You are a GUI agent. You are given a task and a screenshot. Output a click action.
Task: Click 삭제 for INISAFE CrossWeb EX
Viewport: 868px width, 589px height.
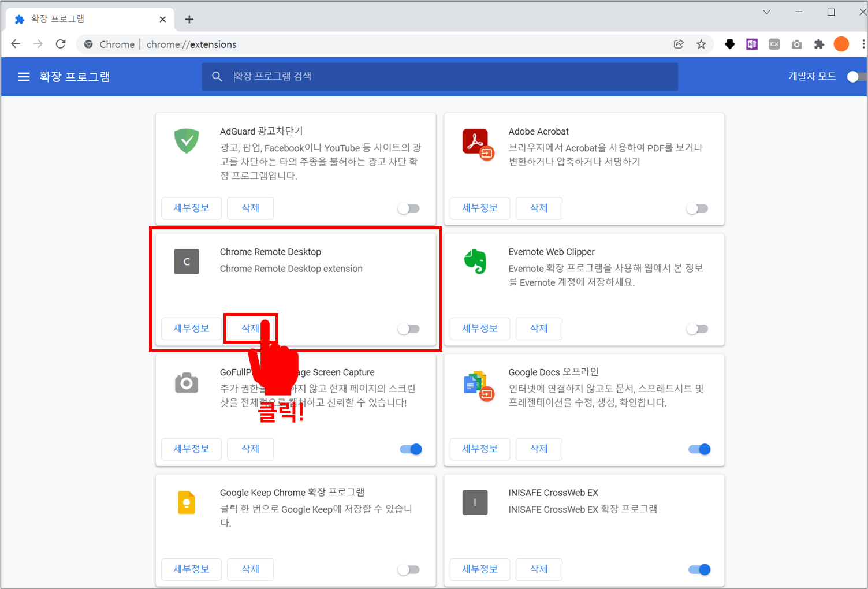(x=539, y=569)
